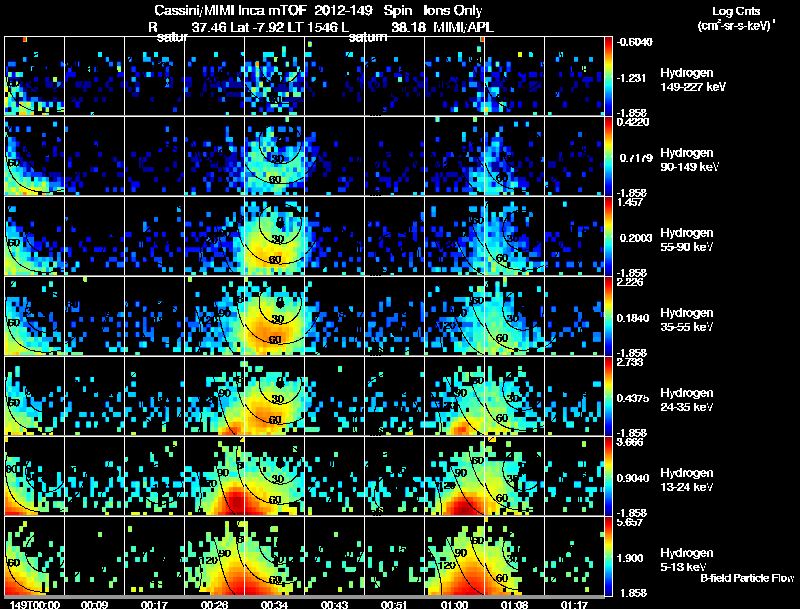Click the 'Ions Only' title label
800x609 pixels.
click(453, 11)
